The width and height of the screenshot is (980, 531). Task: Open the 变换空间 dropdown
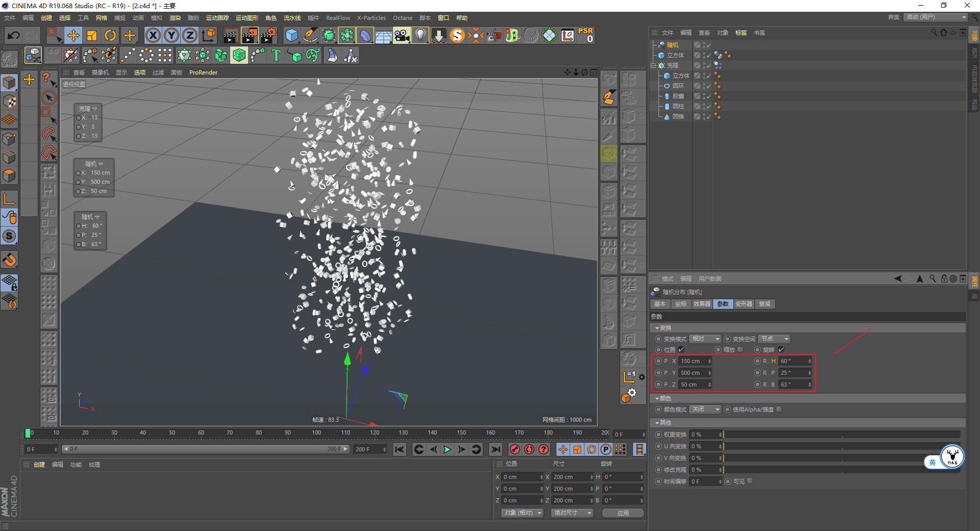(x=775, y=339)
